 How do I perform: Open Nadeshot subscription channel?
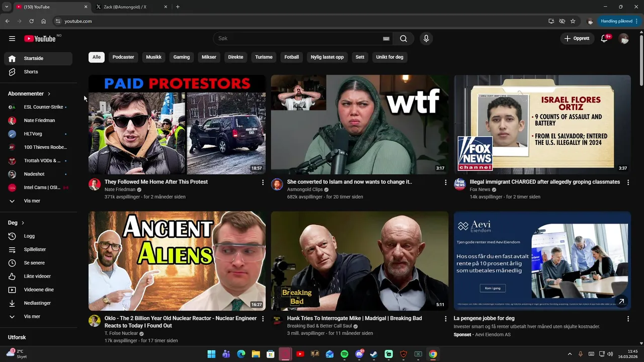38,174
